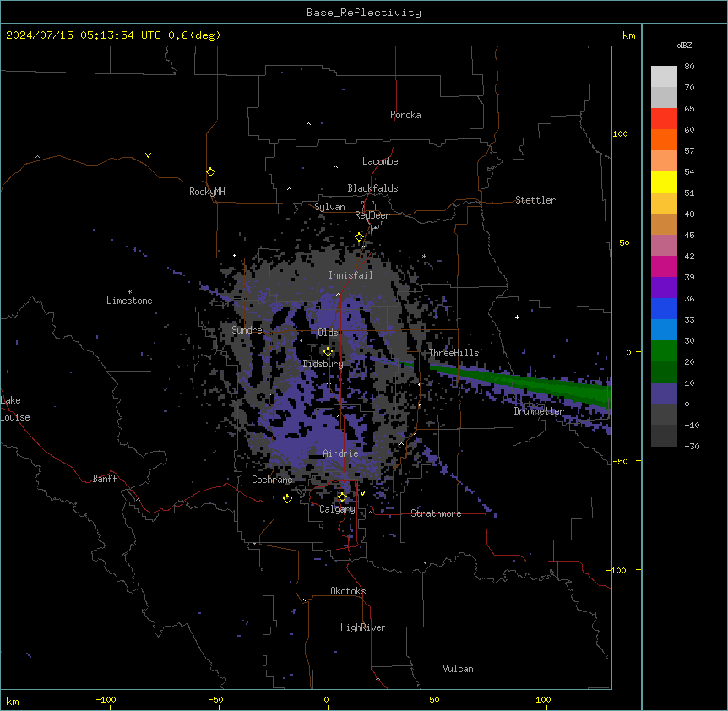
Task: Click the white plus marker east of ThreeHills
Action: (x=517, y=317)
